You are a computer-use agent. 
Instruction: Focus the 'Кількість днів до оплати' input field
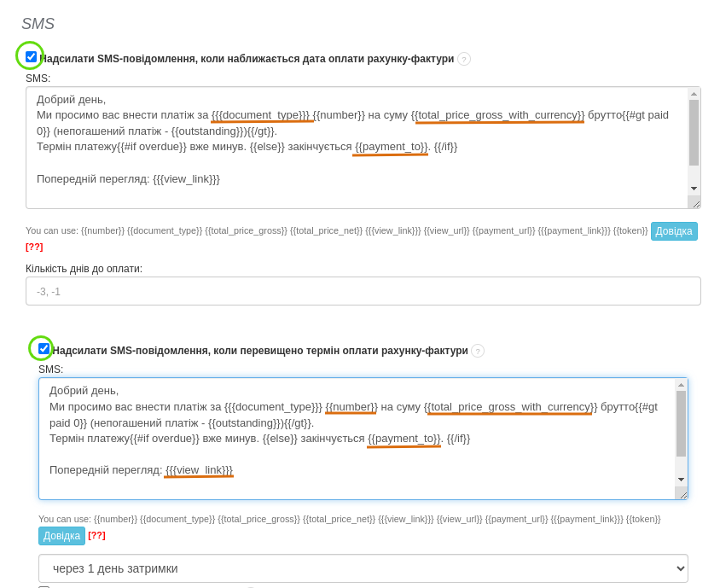pos(363,291)
